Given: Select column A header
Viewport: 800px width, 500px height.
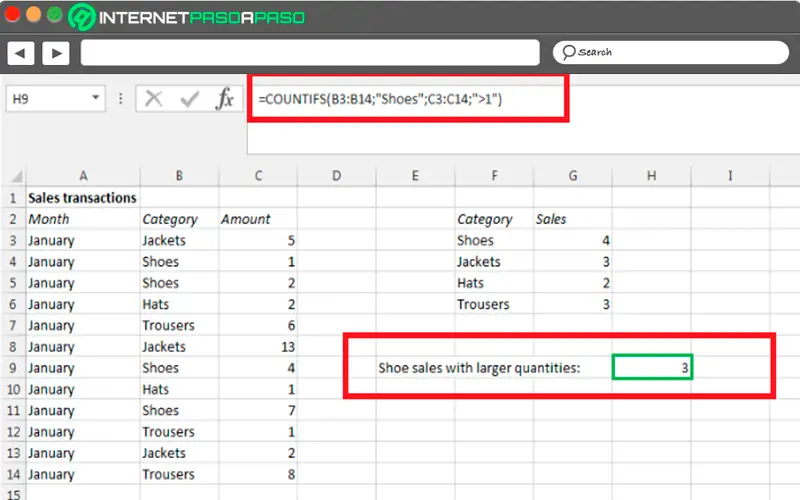Looking at the screenshot, I should 83,176.
